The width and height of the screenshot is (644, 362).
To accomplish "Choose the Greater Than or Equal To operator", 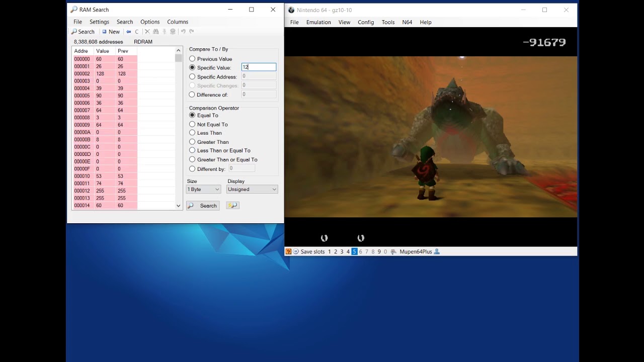I will 192,159.
